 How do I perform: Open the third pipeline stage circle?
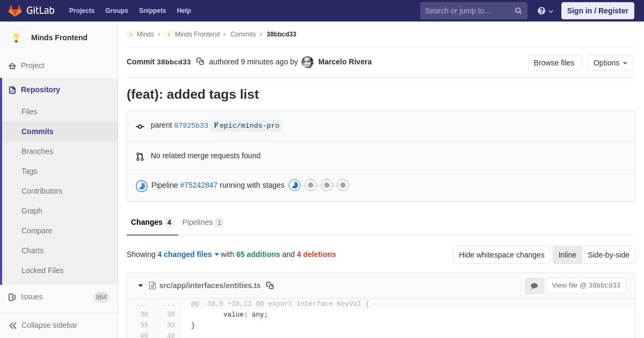327,185
